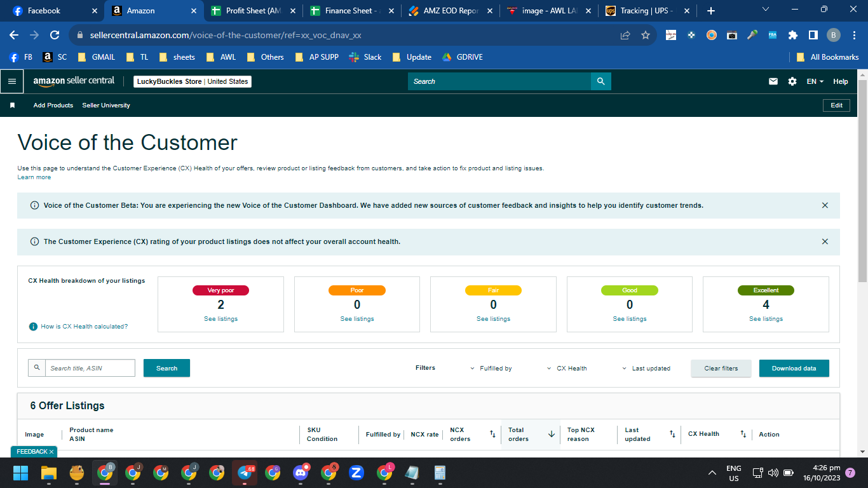Reload the page with the browser refresh button
Image resolution: width=868 pixels, height=488 pixels.
click(x=55, y=35)
